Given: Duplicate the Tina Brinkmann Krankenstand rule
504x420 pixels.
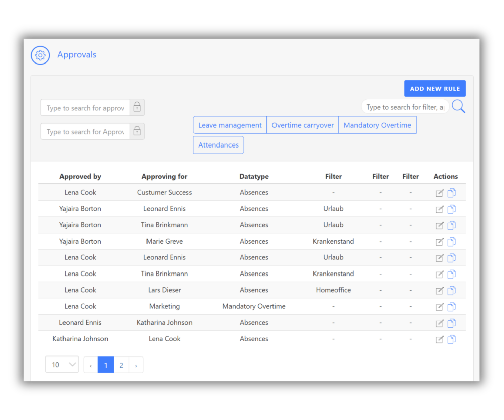Looking at the screenshot, I should pyautogui.click(x=451, y=274).
